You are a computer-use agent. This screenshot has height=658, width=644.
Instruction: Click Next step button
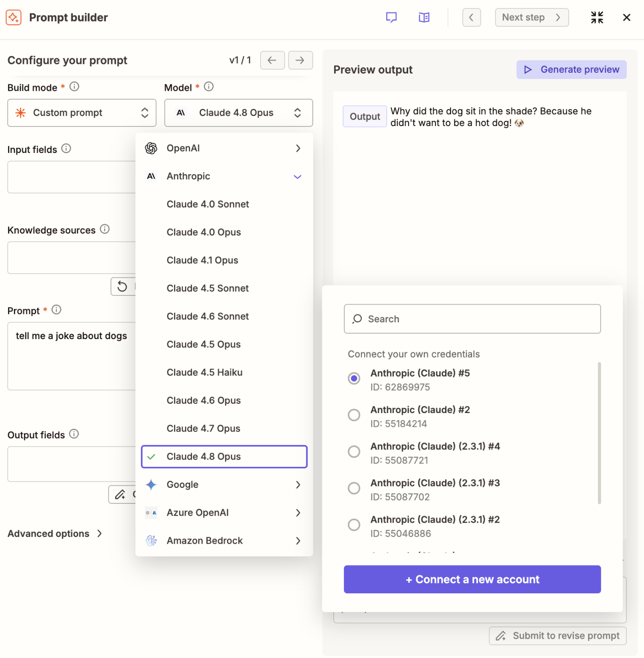point(532,18)
